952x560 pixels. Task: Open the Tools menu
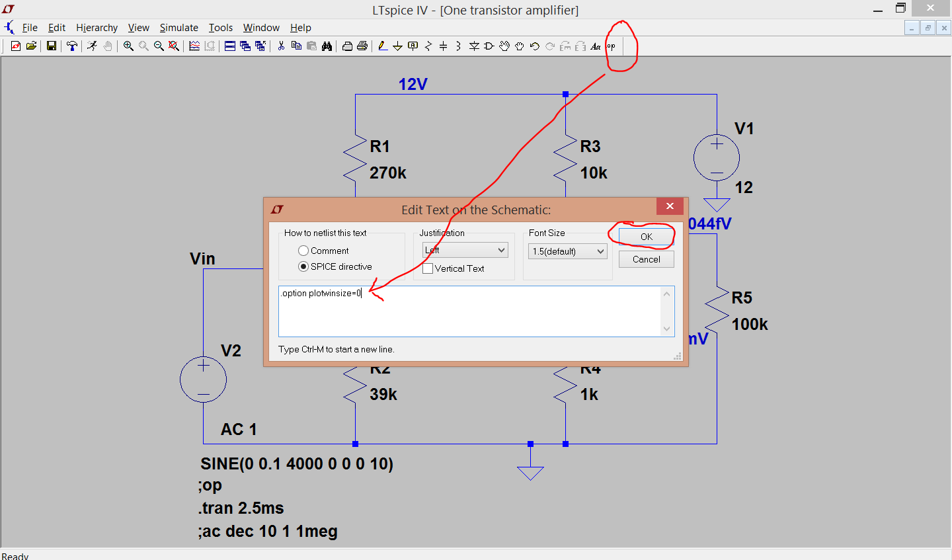[x=221, y=28]
